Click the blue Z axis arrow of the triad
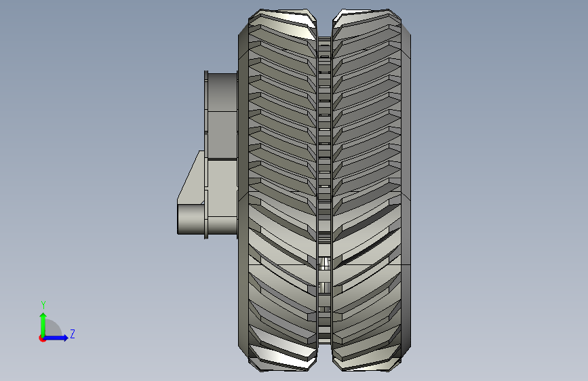 tap(56, 338)
